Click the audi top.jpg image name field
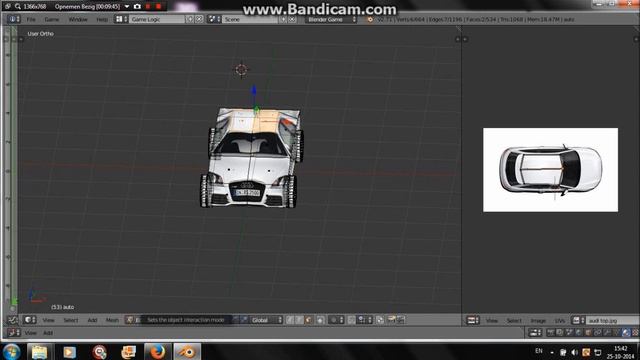This screenshot has height=360, width=640. (x=612, y=320)
